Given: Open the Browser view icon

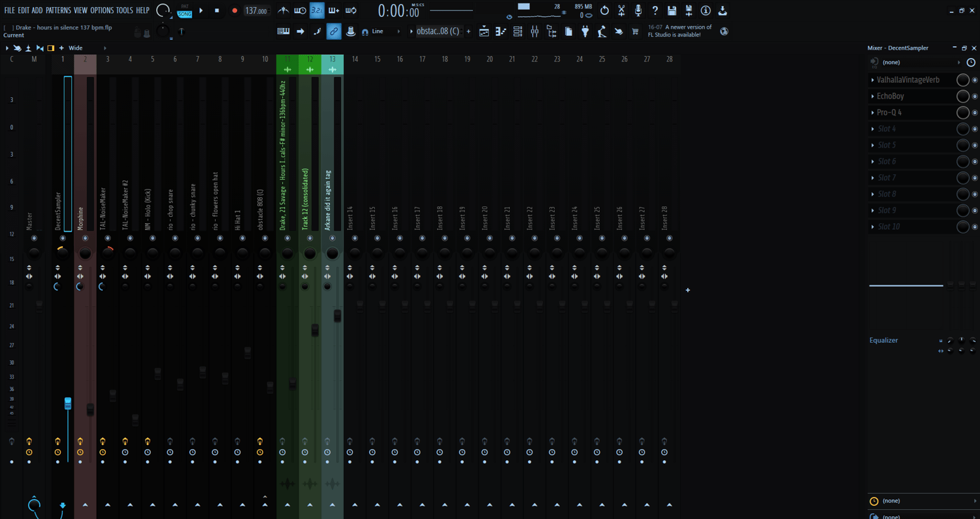Looking at the screenshot, I should [551, 31].
